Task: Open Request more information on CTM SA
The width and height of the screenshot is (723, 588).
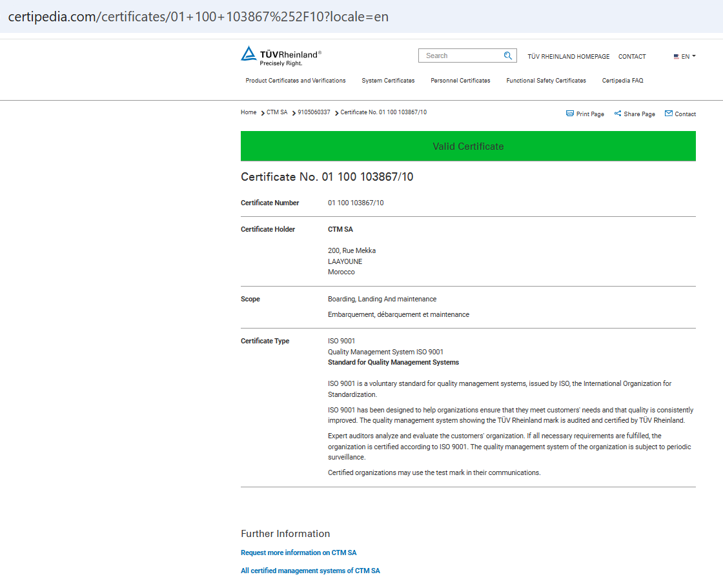Action: pyautogui.click(x=298, y=553)
